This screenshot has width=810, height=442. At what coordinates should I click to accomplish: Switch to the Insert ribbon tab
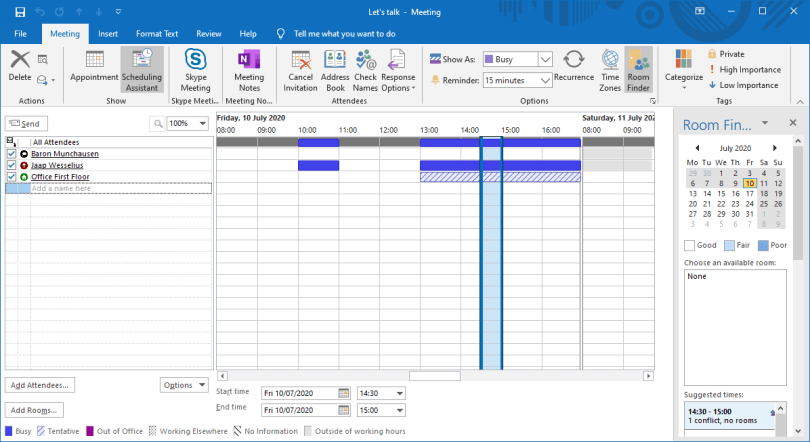[108, 33]
